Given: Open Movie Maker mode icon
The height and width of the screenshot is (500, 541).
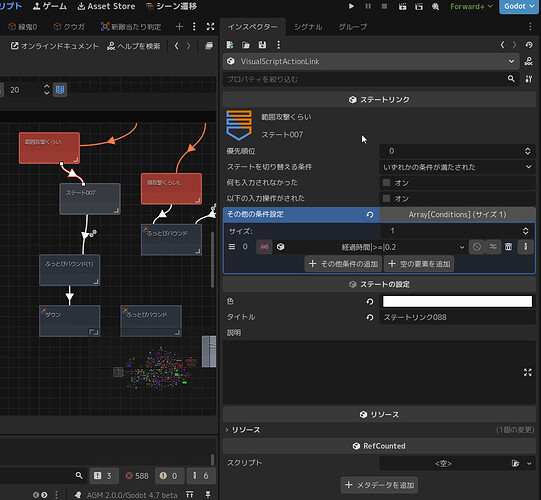Looking at the screenshot, I should [435, 6].
